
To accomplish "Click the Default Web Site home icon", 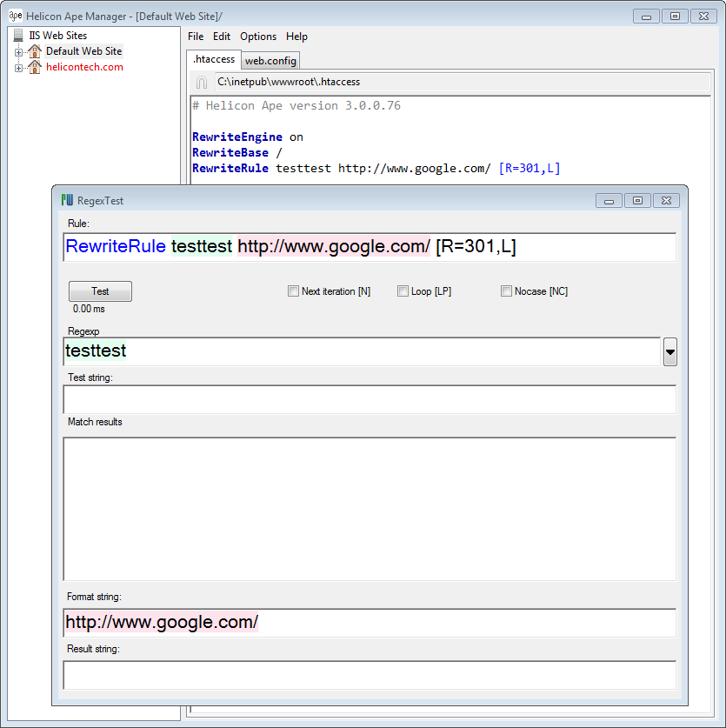I will [35, 51].
